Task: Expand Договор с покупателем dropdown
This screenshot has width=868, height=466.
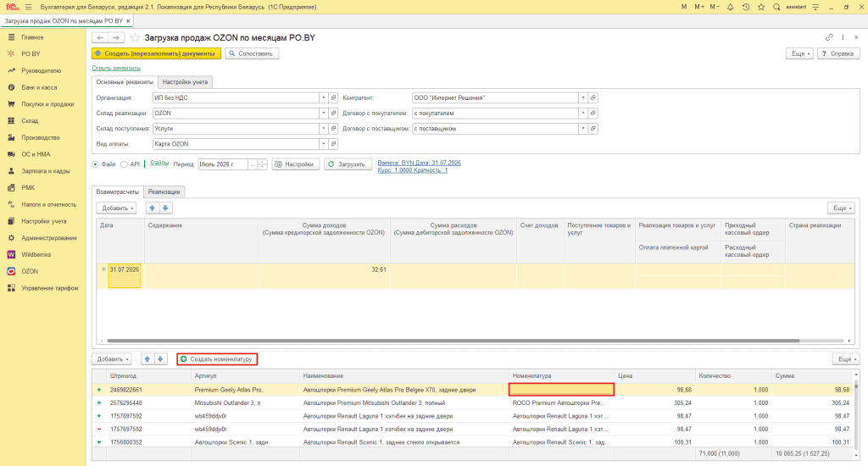Action: click(x=583, y=113)
